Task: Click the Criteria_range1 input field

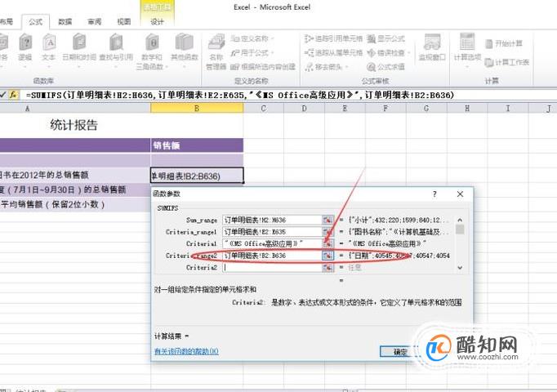Action: (x=272, y=232)
